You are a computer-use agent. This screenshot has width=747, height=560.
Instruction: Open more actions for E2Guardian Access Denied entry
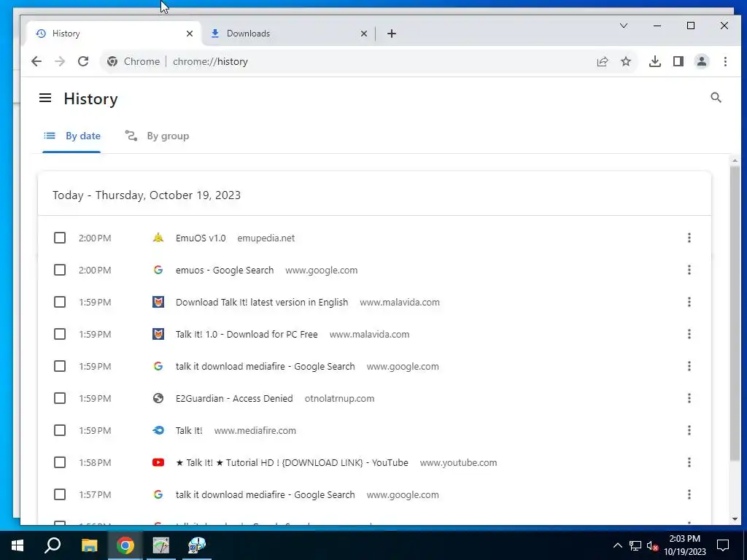click(689, 398)
